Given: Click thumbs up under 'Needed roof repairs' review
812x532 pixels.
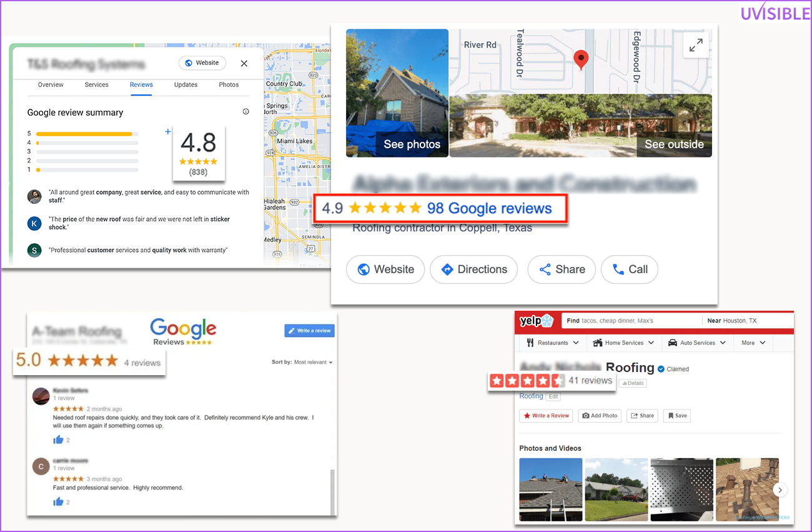Looking at the screenshot, I should (59, 439).
